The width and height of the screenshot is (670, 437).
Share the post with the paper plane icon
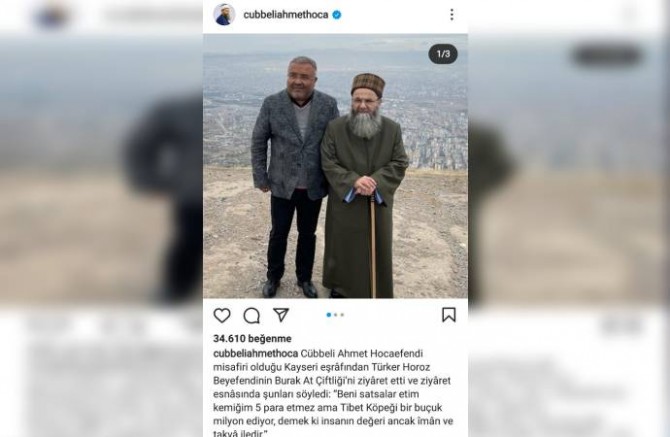[281, 315]
